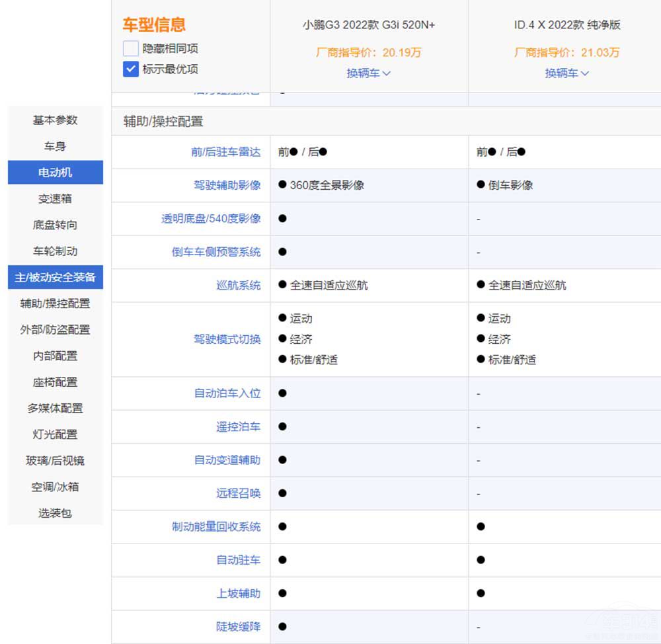Jump to 车身 section in sidebar

point(56,146)
